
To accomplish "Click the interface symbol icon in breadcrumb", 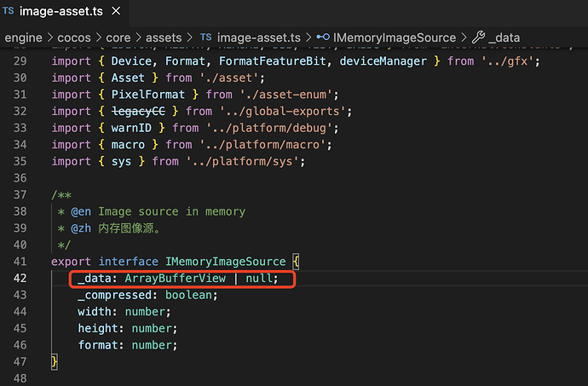I will tap(324, 37).
